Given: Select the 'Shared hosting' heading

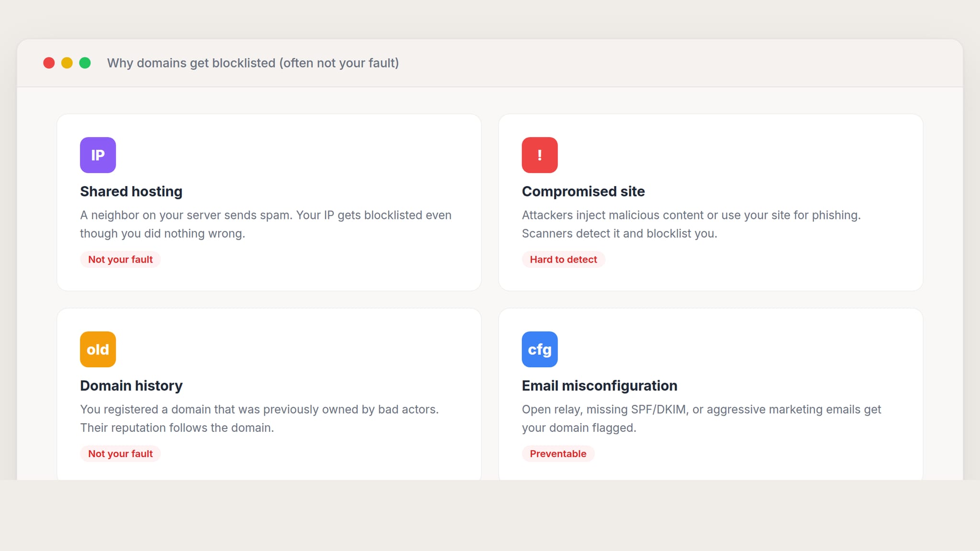Looking at the screenshot, I should 131,191.
